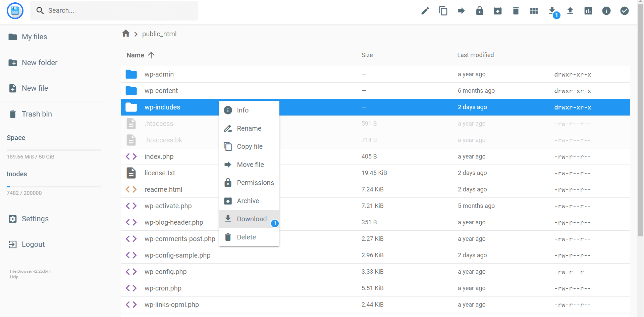Viewport: 644px width, 317px height.
Task: Toggle select-all with the checkmark icon
Action: (625, 11)
